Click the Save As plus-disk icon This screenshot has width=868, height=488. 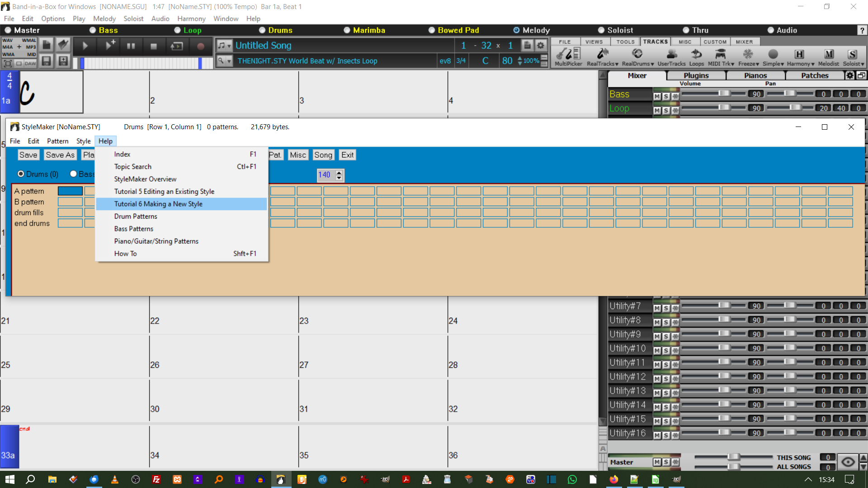pos(63,61)
